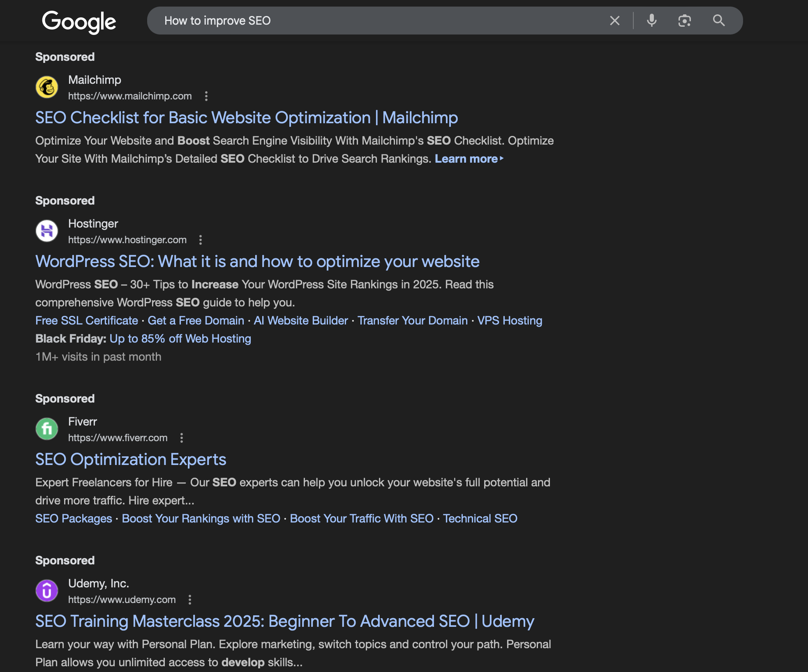Click the magnifying glass search button
This screenshot has height=672, width=808.
pos(718,21)
